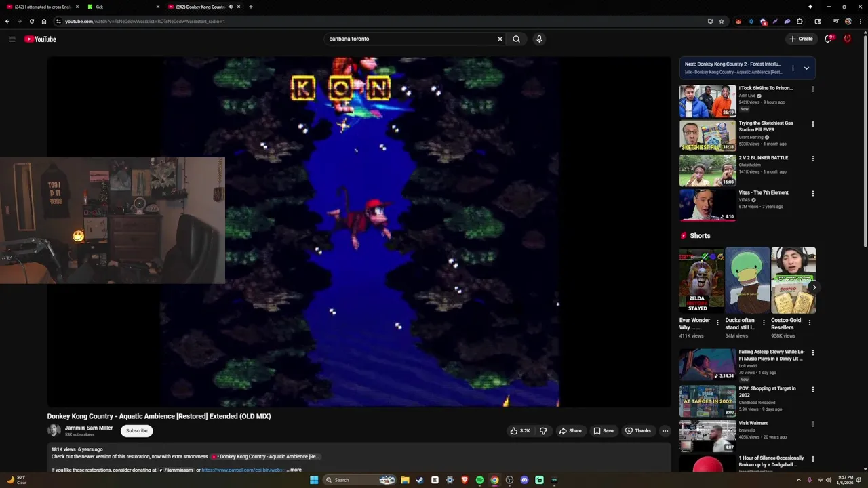Go back in browser history
868x488 pixels.
click(7, 21)
